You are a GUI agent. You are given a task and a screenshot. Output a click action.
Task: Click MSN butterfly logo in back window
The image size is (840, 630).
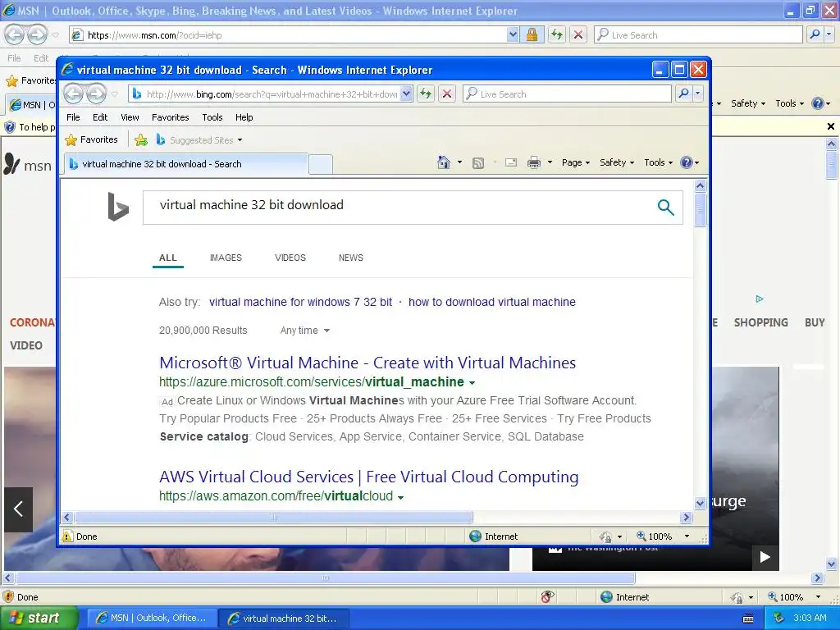(x=11, y=164)
